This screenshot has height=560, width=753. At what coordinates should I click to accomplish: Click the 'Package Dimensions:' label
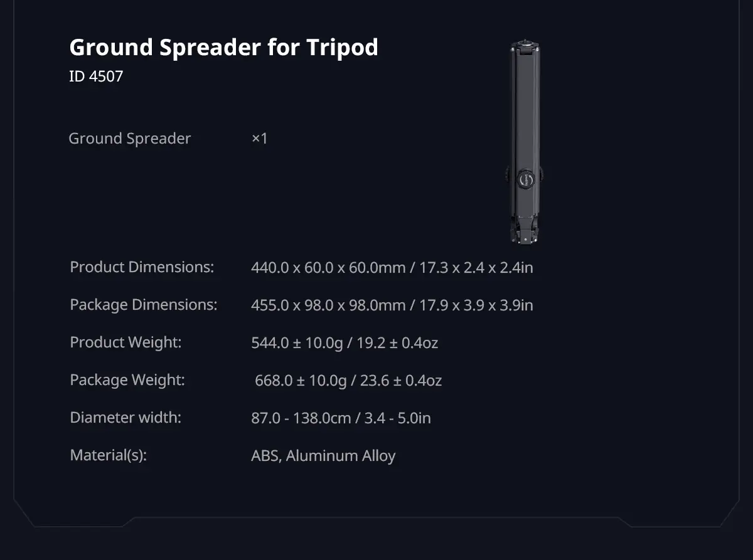coord(144,305)
